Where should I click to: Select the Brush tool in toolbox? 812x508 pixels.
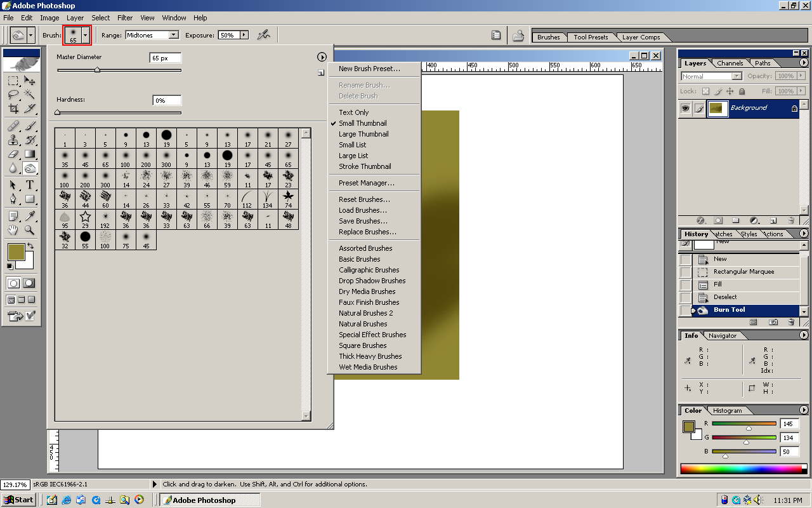[30, 126]
